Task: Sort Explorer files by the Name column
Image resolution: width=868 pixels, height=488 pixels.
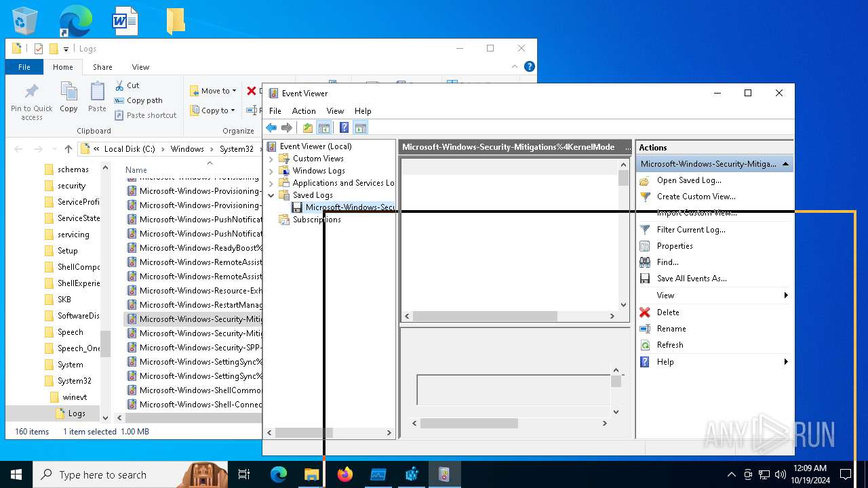Action: point(136,170)
